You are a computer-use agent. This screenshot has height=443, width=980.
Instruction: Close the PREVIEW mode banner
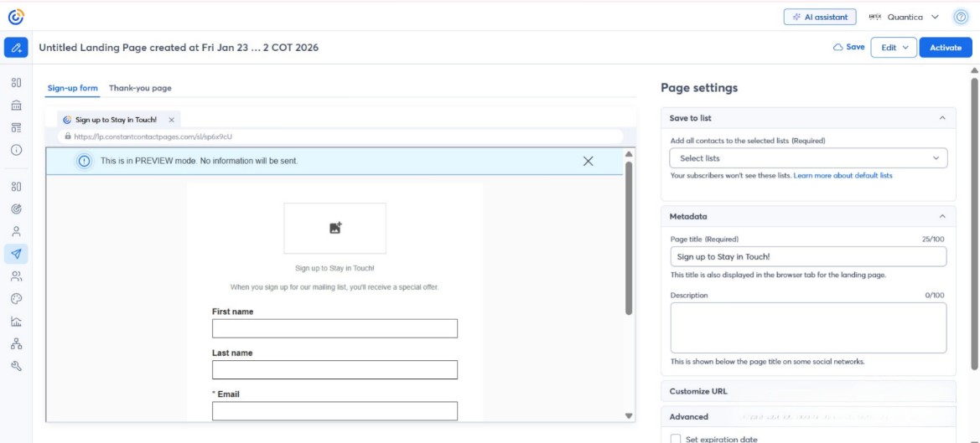(588, 161)
